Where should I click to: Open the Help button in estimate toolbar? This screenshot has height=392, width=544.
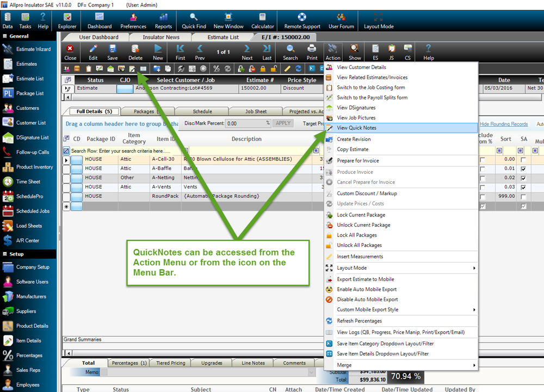[429, 52]
